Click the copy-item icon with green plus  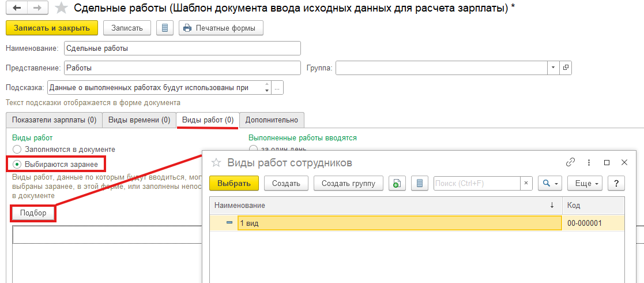(397, 183)
